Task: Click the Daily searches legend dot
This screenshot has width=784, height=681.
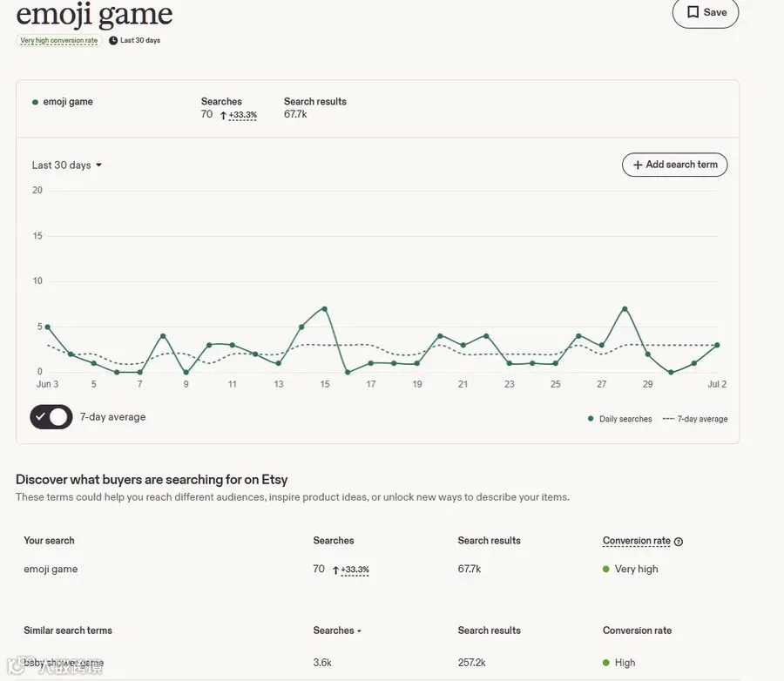Action: (591, 419)
